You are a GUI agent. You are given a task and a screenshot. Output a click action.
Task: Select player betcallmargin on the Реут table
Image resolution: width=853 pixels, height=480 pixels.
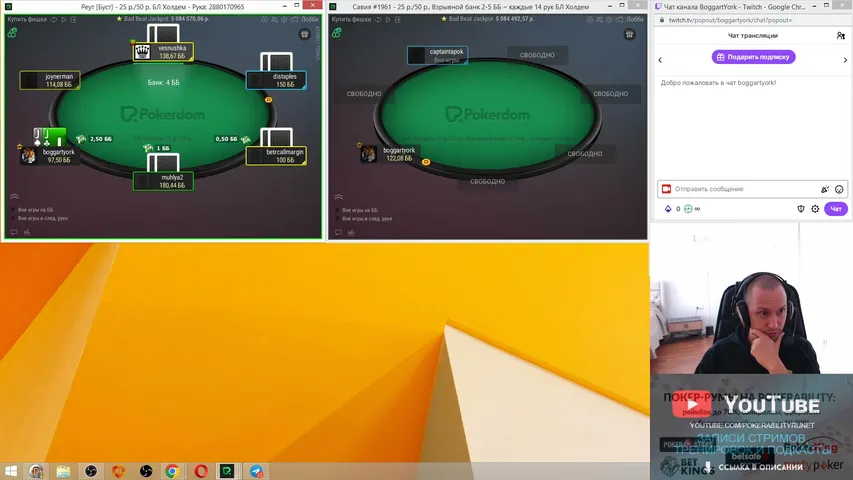[x=276, y=156]
